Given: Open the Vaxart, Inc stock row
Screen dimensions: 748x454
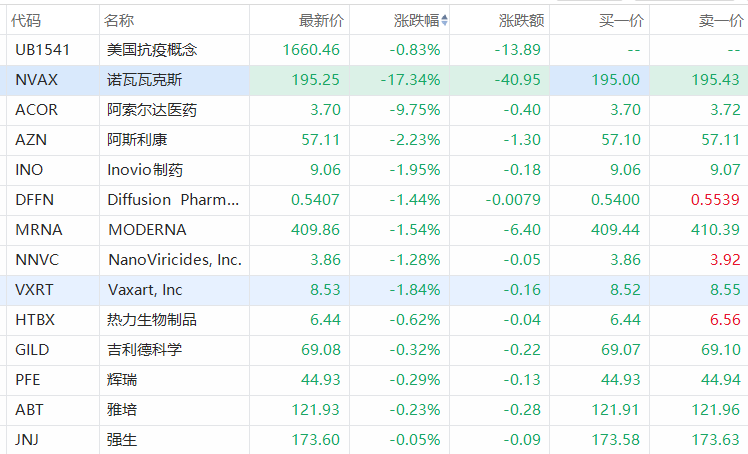Looking at the screenshot, I should click(x=145, y=290).
